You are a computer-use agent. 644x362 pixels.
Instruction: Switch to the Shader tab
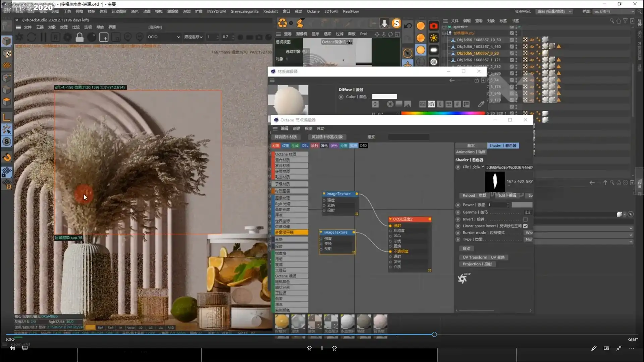pyautogui.click(x=502, y=145)
